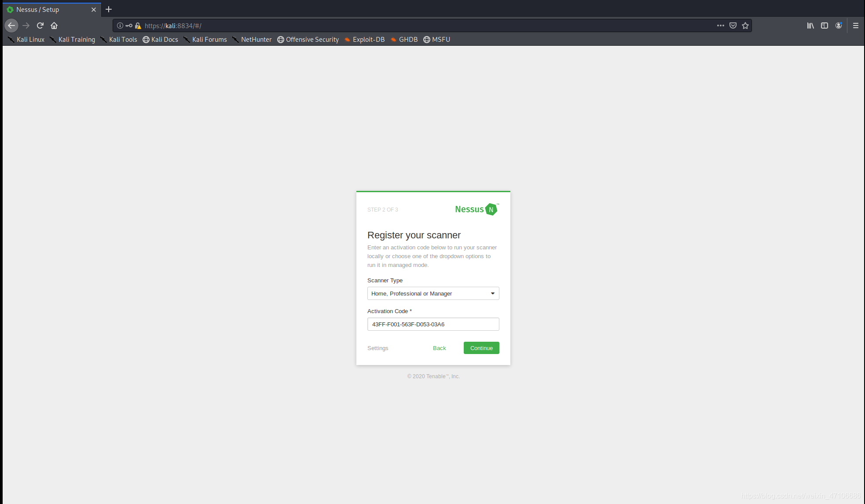865x504 pixels.
Task: Go to the browser home page icon
Action: click(54, 26)
